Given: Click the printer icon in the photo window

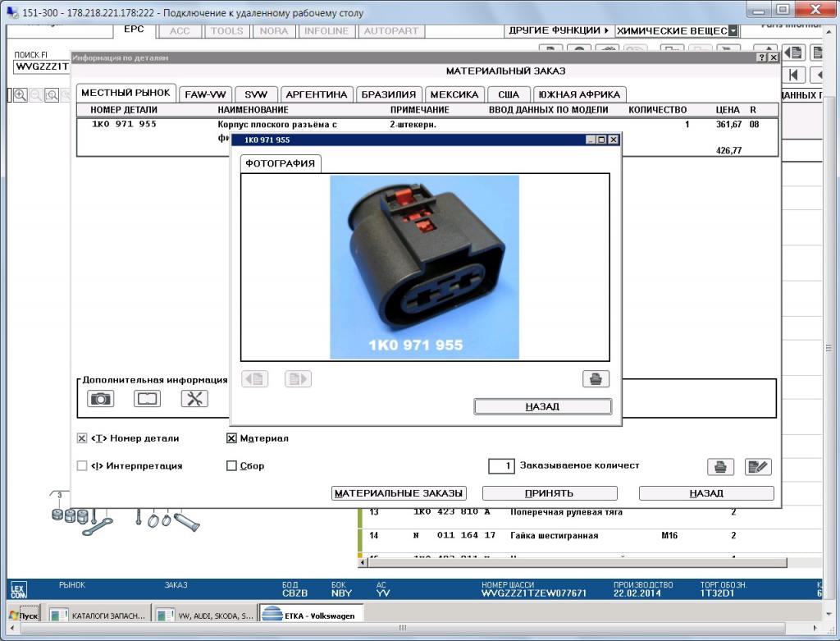Looking at the screenshot, I should coord(596,379).
